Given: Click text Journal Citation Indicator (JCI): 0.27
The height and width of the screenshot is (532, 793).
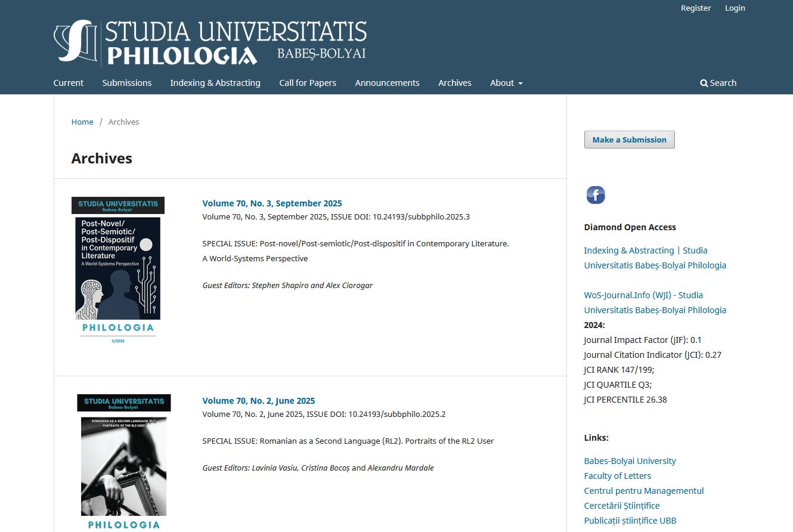Looking at the screenshot, I should [653, 355].
